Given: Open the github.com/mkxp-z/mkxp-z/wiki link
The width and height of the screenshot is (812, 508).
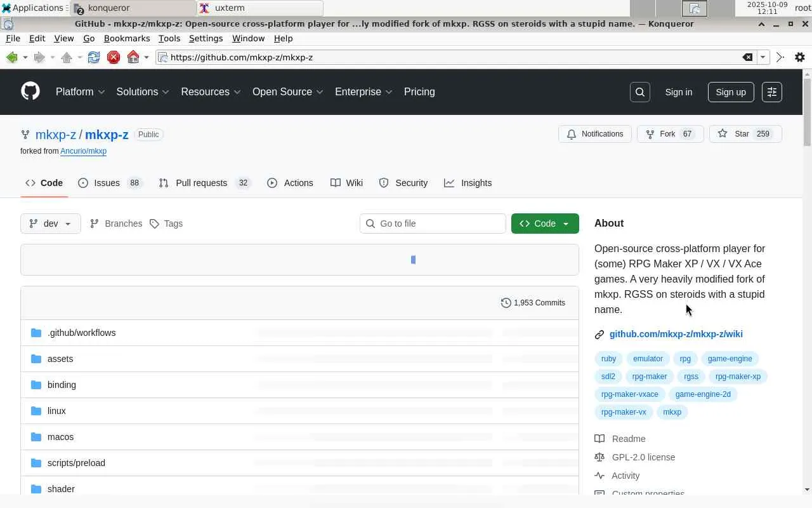Looking at the screenshot, I should click(676, 334).
